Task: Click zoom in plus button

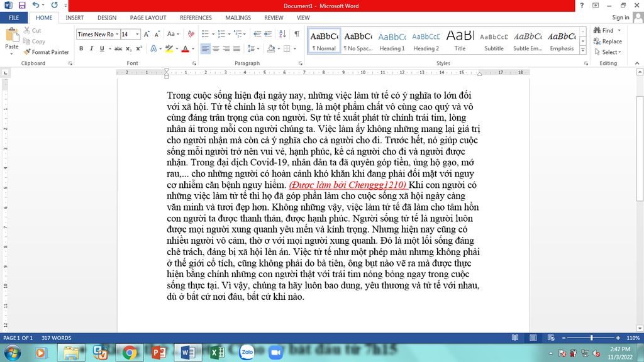Action: click(x=618, y=337)
